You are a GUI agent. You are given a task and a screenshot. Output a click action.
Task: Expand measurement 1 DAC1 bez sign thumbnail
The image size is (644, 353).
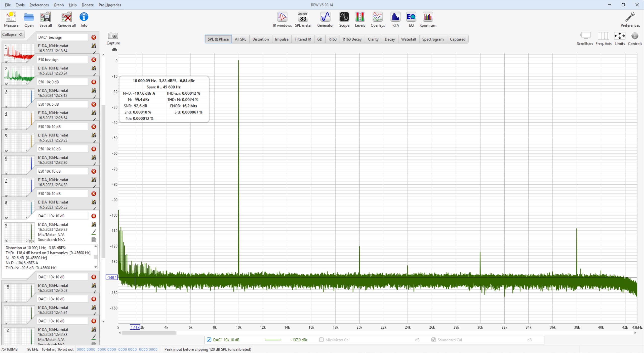point(19,53)
